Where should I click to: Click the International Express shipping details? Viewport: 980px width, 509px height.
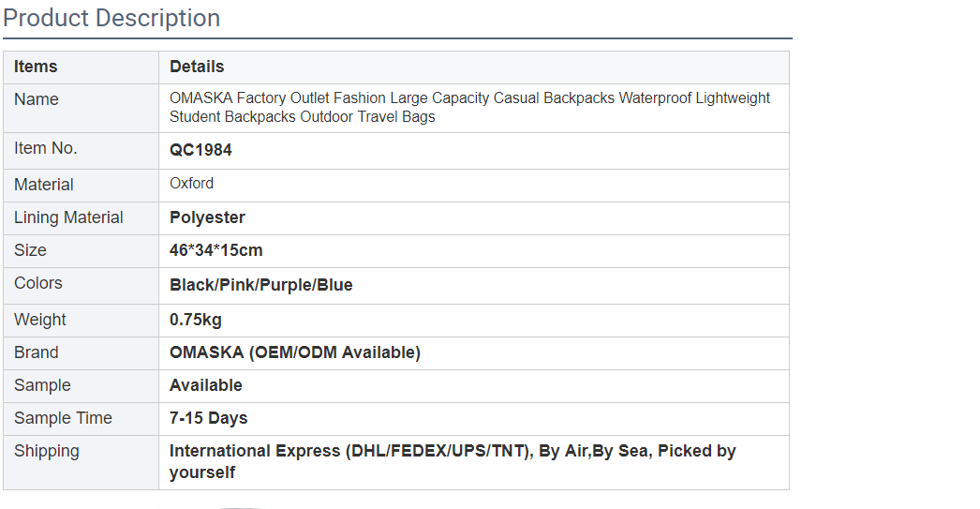[453, 461]
